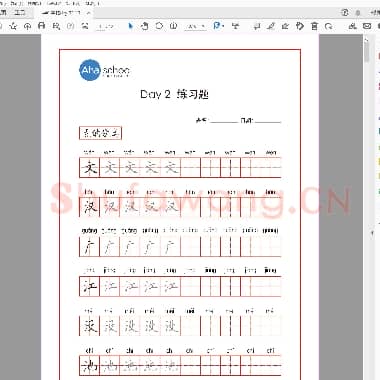
Task: Click the solid 池 character in sixth row
Action: tap(90, 366)
